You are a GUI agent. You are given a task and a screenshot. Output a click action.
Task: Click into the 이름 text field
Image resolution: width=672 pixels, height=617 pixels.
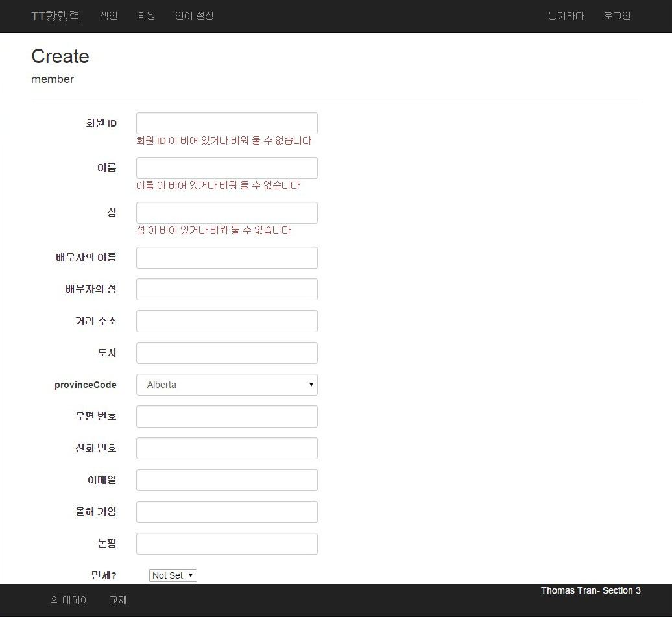pos(226,168)
